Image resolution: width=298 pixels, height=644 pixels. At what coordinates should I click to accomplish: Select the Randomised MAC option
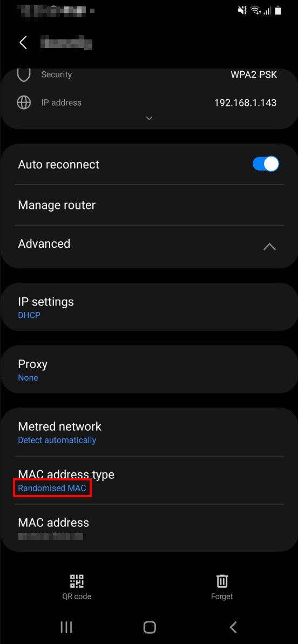pyautogui.click(x=52, y=489)
